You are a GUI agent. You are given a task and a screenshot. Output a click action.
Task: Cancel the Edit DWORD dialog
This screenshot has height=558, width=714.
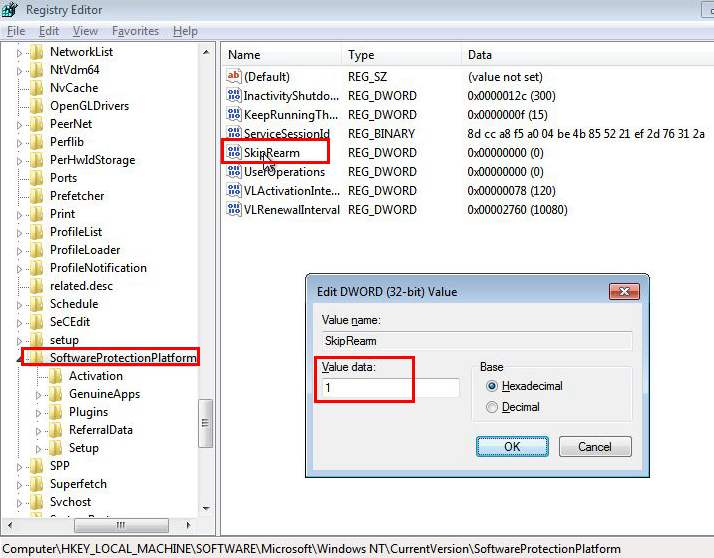click(595, 446)
